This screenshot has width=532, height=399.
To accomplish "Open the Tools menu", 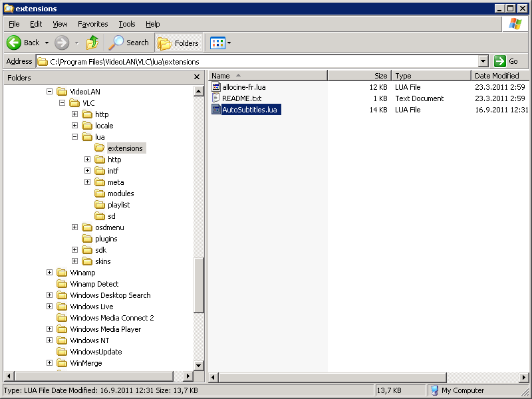I will click(x=127, y=24).
